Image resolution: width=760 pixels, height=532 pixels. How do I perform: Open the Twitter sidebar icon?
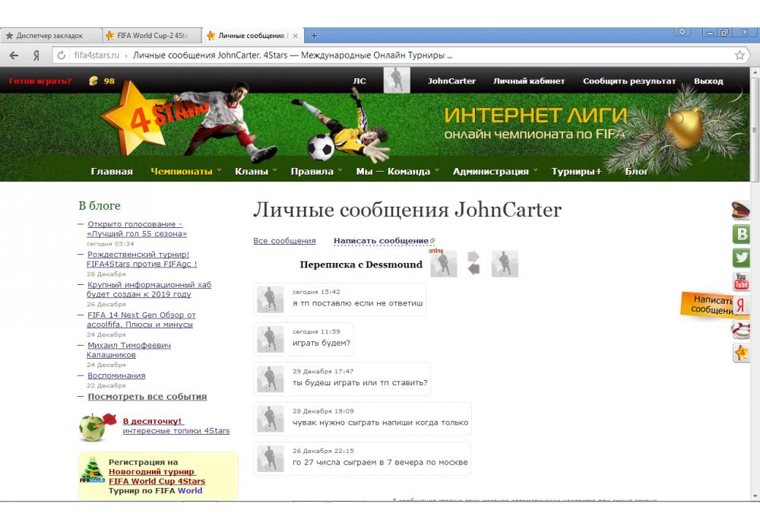click(741, 258)
